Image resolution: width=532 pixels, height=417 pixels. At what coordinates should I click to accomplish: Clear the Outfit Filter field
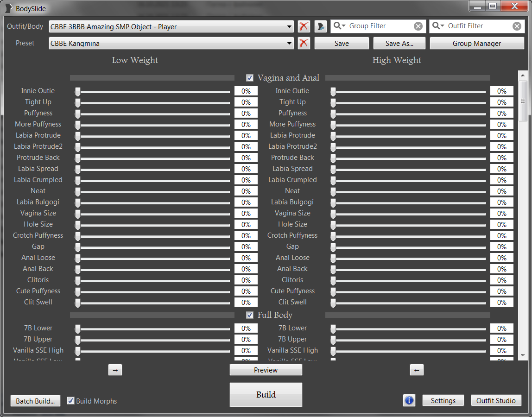[517, 26]
